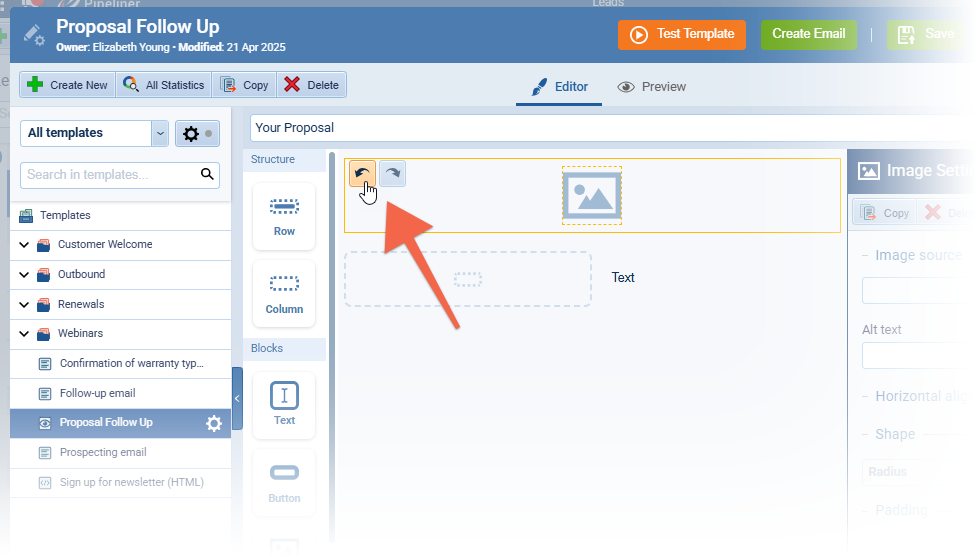977x556 pixels.
Task: Click the Your Proposal subject field
Action: pos(600,128)
